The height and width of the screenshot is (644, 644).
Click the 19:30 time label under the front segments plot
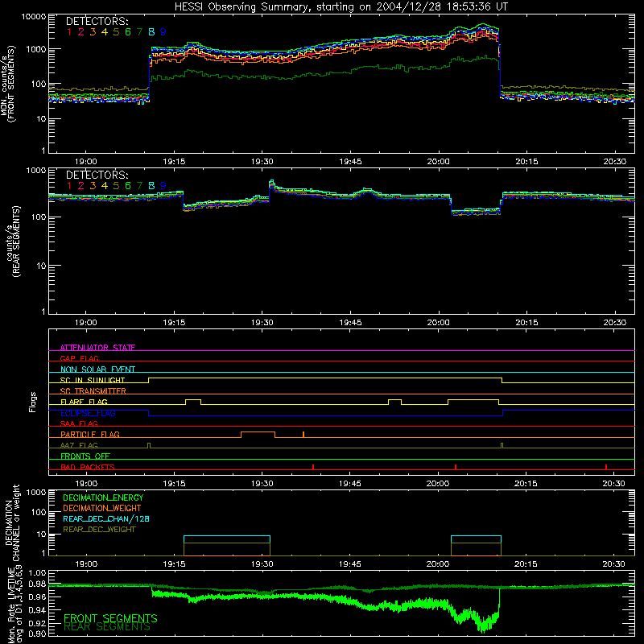[x=262, y=162]
